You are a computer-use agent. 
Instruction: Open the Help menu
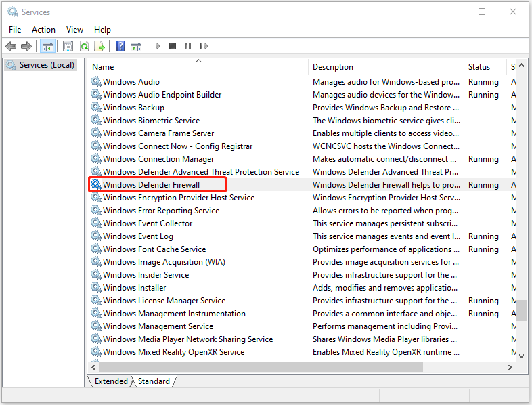102,30
